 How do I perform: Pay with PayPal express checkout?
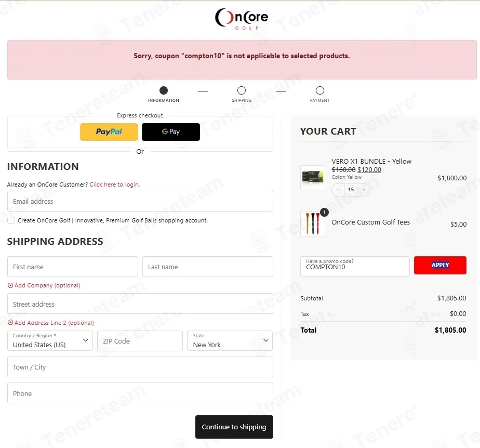pyautogui.click(x=109, y=132)
